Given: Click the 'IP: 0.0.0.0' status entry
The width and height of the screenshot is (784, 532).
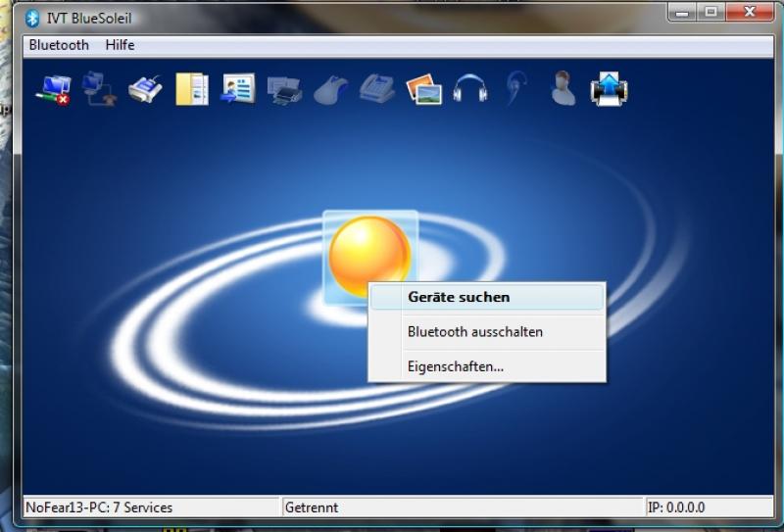Looking at the screenshot, I should click(x=676, y=508).
